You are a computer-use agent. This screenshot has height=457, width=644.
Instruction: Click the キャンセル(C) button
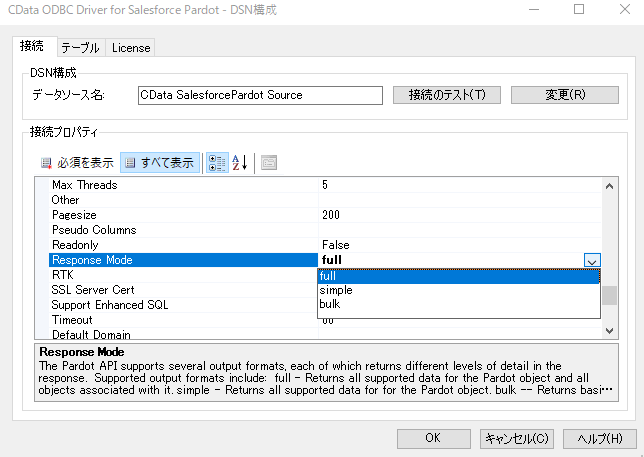[x=517, y=439]
